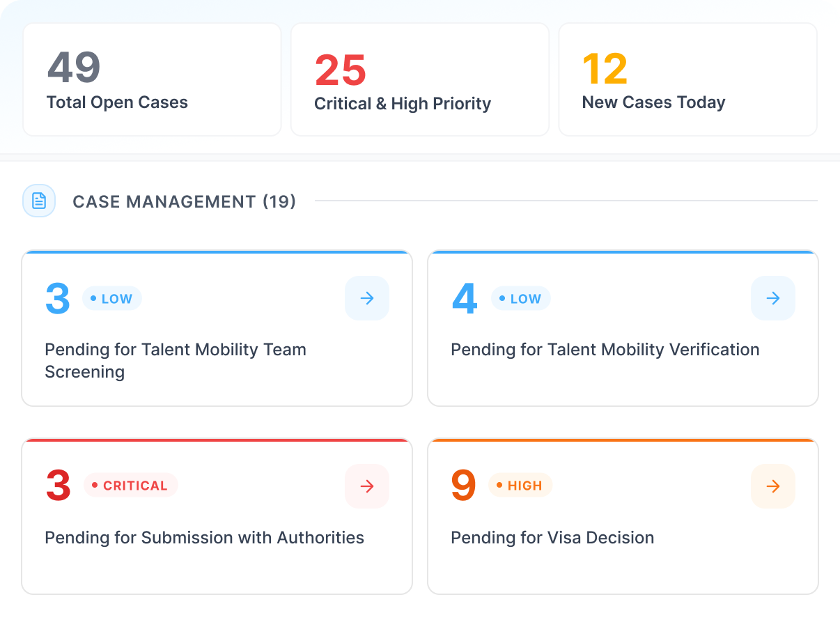Click the Case Management document icon
The image size is (840, 627).
(39, 201)
